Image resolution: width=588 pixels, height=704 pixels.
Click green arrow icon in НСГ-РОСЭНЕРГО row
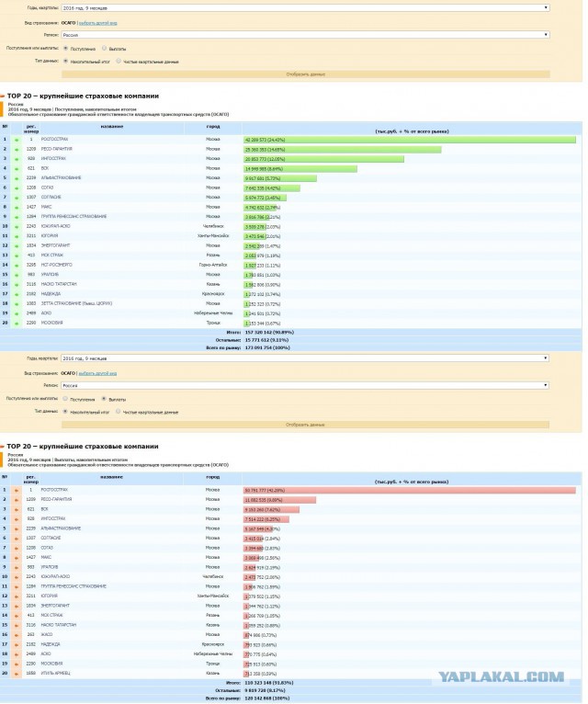[x=17, y=266]
